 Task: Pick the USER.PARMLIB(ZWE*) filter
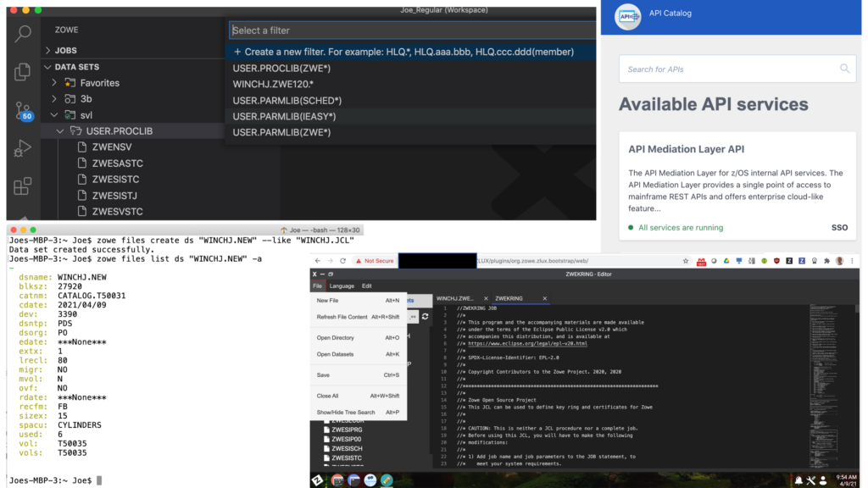pos(411,132)
